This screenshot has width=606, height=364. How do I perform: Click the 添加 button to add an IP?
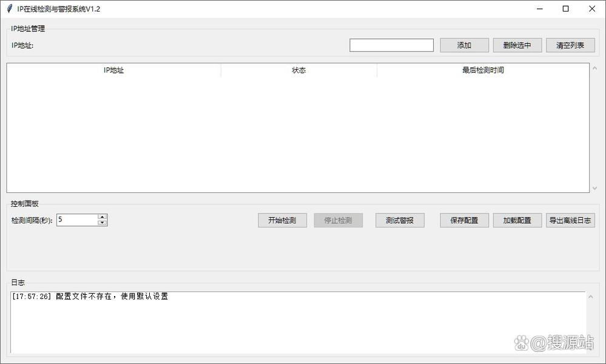click(x=463, y=45)
